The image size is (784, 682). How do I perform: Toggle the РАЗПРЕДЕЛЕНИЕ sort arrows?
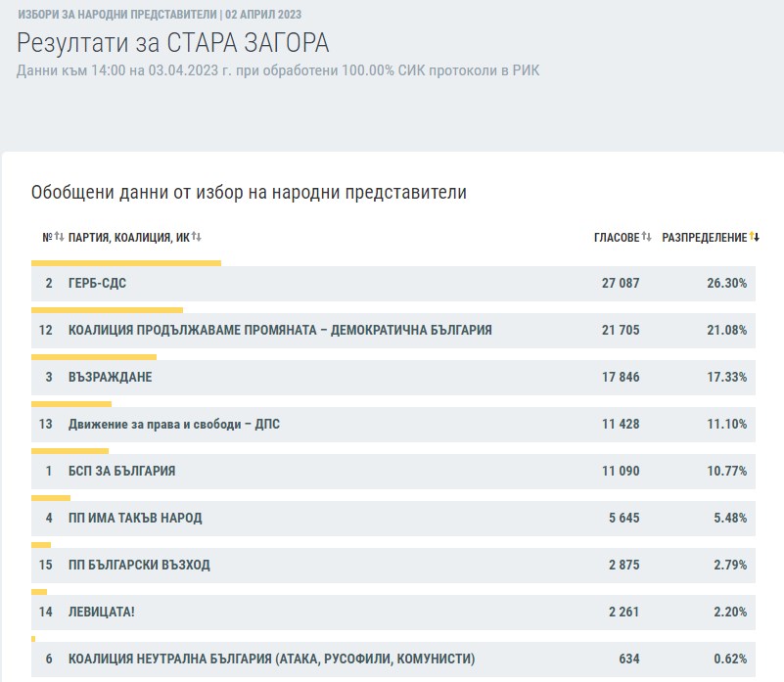(754, 238)
